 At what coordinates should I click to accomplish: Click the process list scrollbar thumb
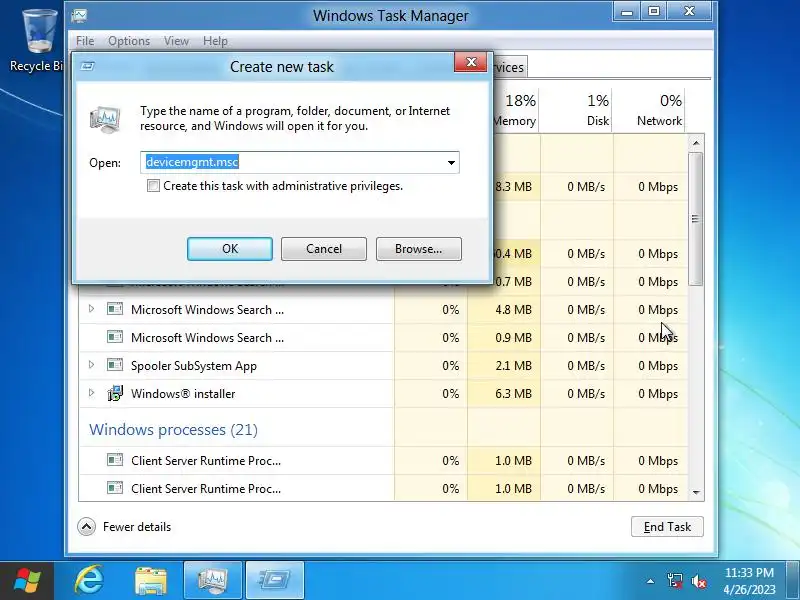pos(695,219)
